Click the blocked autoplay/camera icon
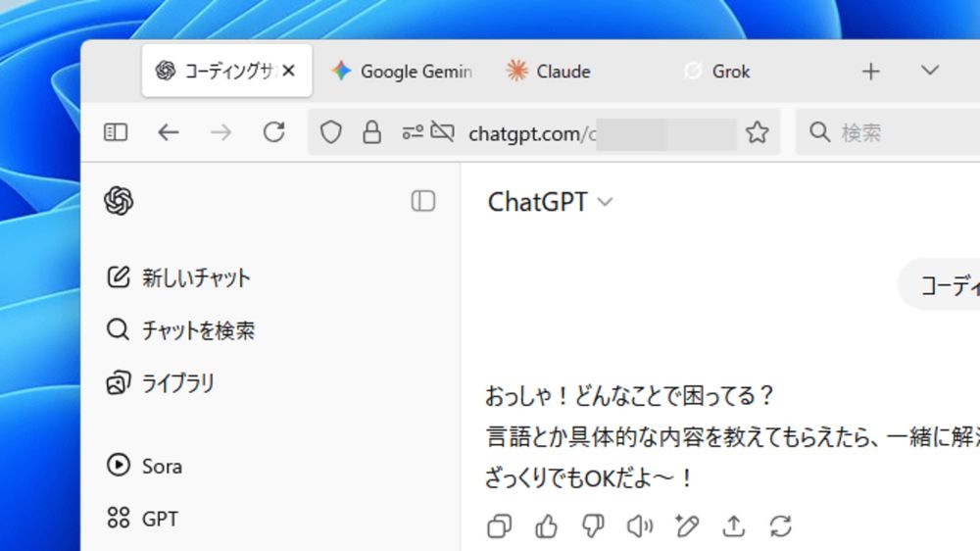 [x=443, y=132]
